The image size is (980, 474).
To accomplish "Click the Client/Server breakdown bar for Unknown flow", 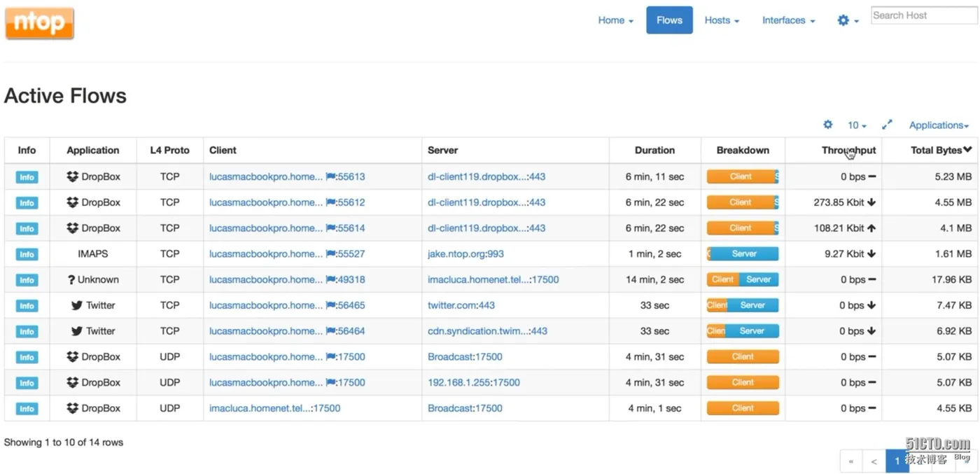I will (x=743, y=279).
